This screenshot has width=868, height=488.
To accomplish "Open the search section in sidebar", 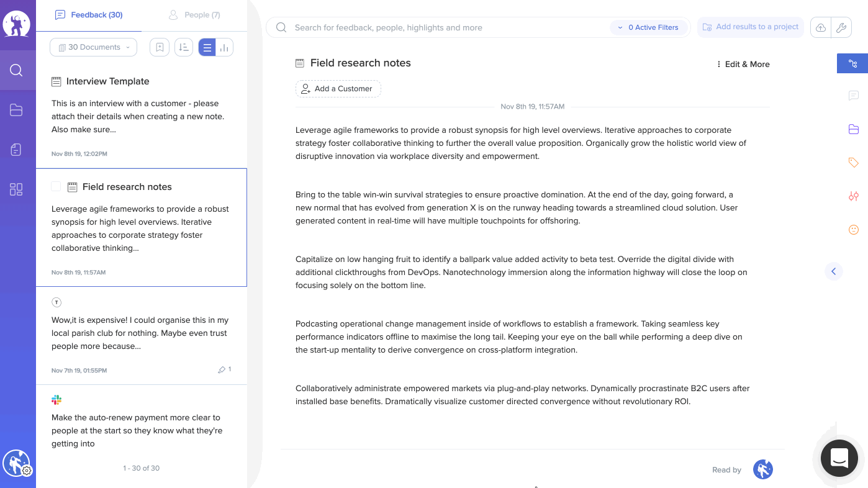I will (x=17, y=70).
